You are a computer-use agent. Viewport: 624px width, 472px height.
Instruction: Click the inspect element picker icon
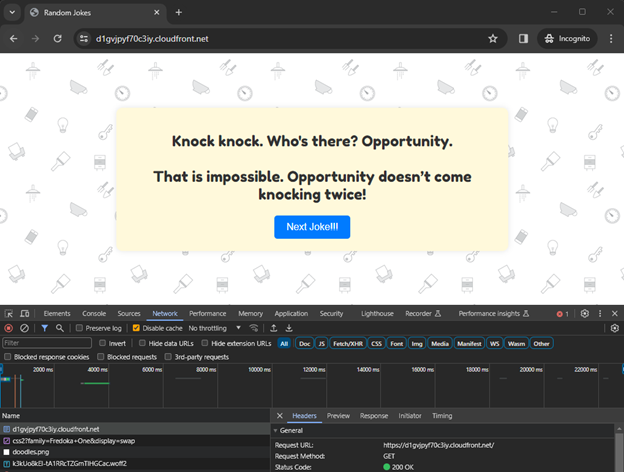[x=9, y=313]
